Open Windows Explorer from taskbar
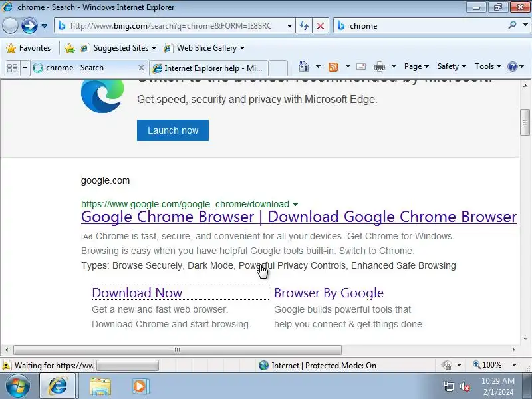 (100, 387)
